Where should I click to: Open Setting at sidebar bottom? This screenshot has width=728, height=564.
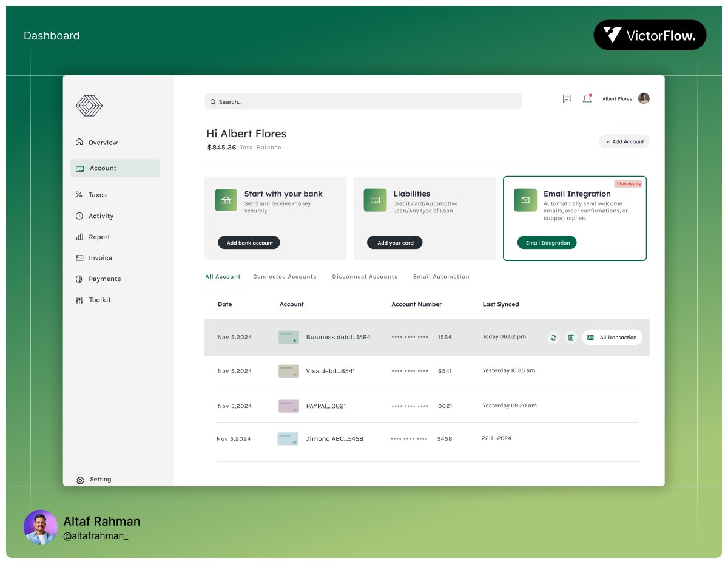[101, 480]
